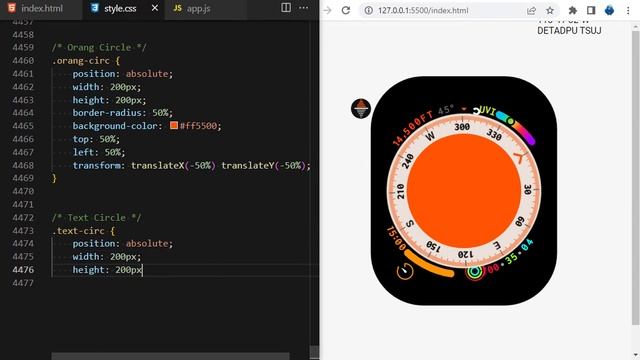
Task: Click the left: 50% declaration
Action: (99, 152)
